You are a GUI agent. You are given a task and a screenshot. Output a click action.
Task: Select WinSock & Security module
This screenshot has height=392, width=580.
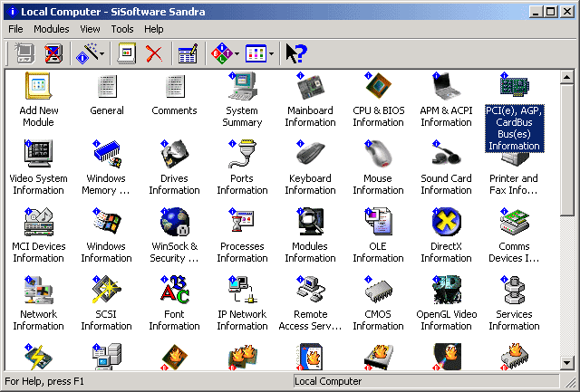pos(174,222)
